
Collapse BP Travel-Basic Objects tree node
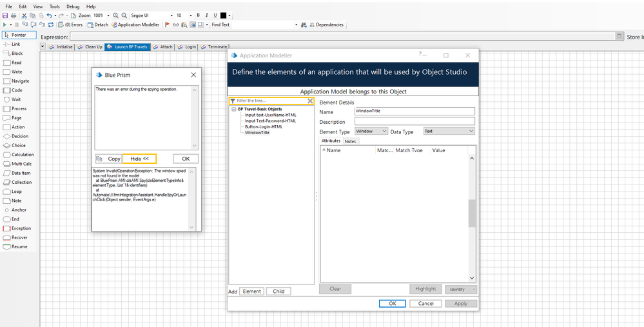234,109
